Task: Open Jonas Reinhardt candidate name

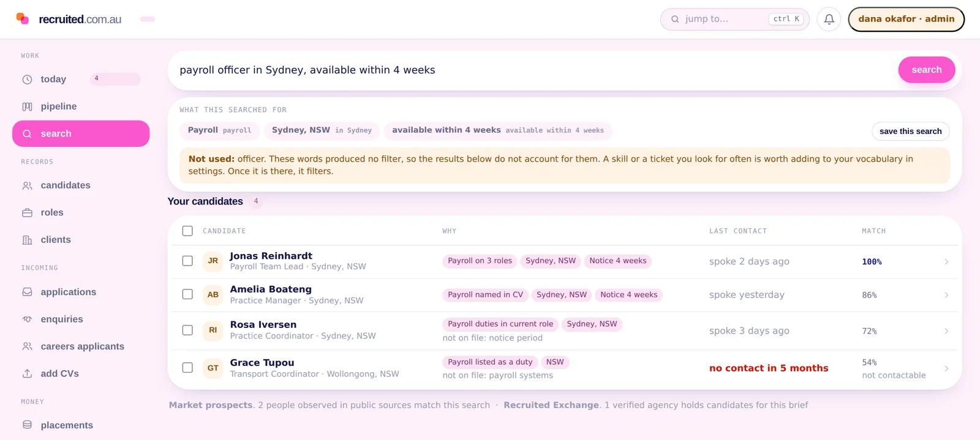Action: pyautogui.click(x=271, y=256)
